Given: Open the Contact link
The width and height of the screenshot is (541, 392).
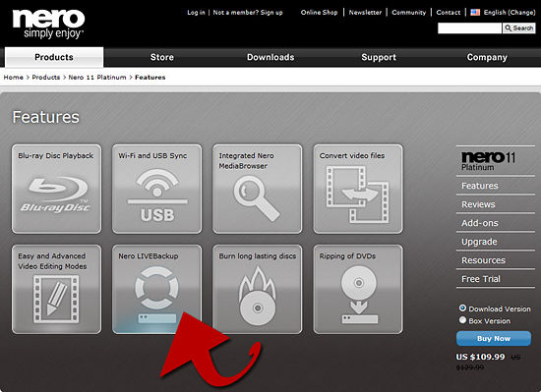Looking at the screenshot, I should (x=449, y=13).
